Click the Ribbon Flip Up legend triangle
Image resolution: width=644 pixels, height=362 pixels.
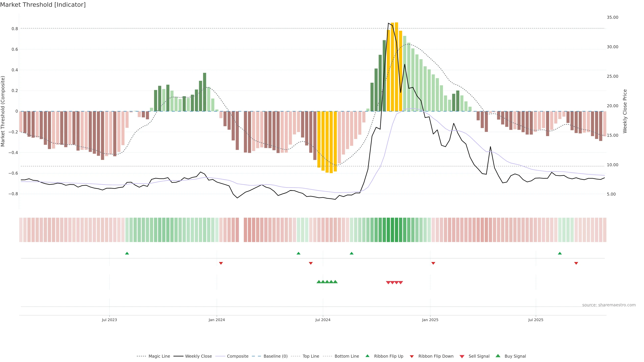coord(367,356)
